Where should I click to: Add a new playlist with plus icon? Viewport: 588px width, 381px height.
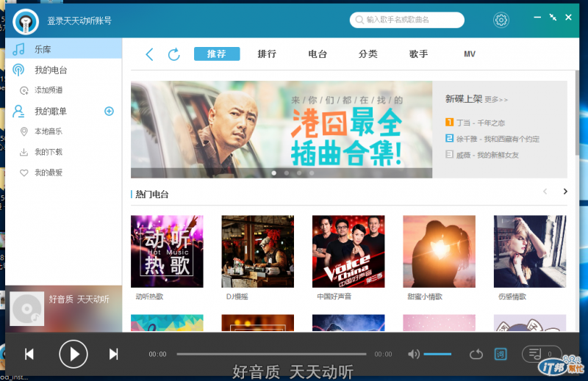(x=109, y=112)
